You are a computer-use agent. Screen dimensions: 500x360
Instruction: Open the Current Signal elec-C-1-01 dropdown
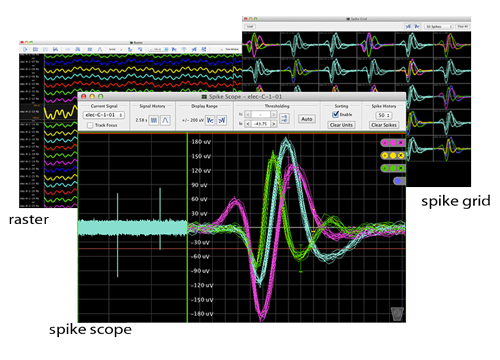(104, 115)
